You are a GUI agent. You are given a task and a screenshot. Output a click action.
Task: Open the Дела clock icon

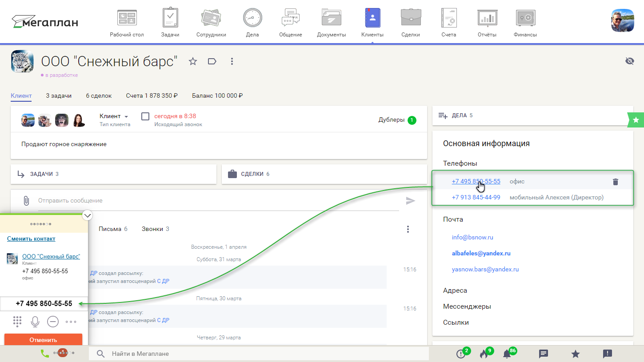pos(252,18)
